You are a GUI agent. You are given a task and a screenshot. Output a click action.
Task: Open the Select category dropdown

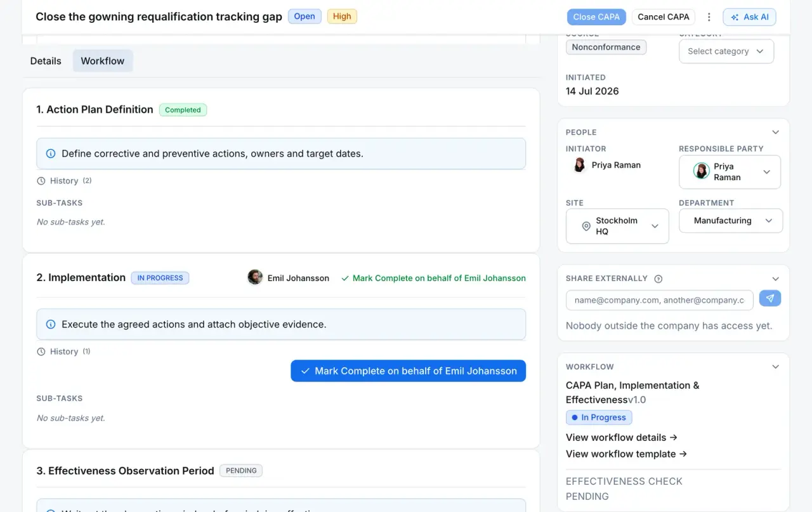coord(726,51)
